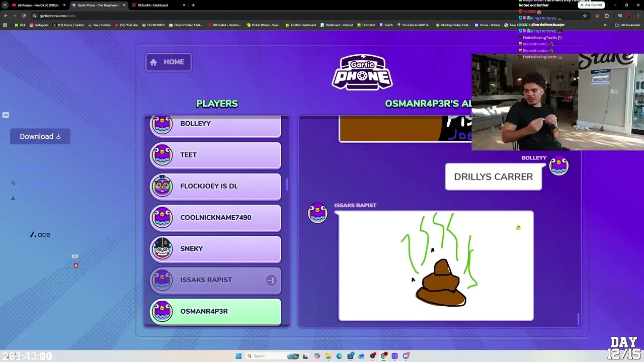Select player SNEKY in the players list
This screenshot has height=362, width=644.
pos(215,248)
